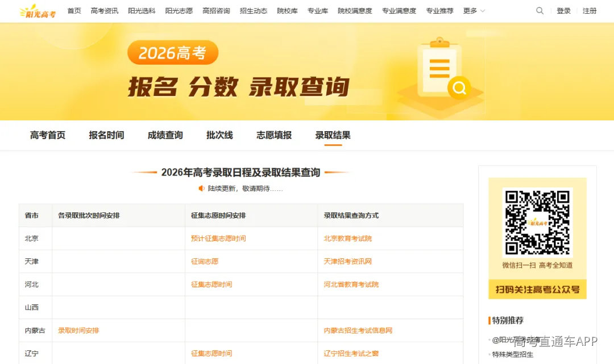Image resolution: width=614 pixels, height=364 pixels.
Task: Switch to 成绩查询 tab
Action: [165, 135]
